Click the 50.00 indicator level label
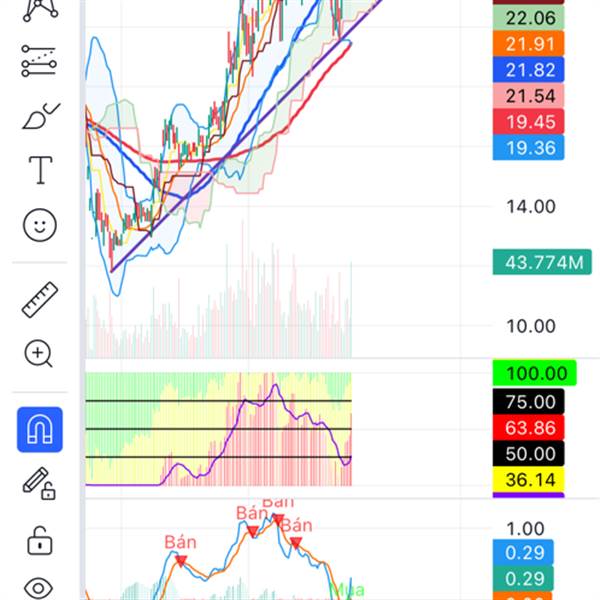Image resolution: width=600 pixels, height=600 pixels. (x=528, y=453)
